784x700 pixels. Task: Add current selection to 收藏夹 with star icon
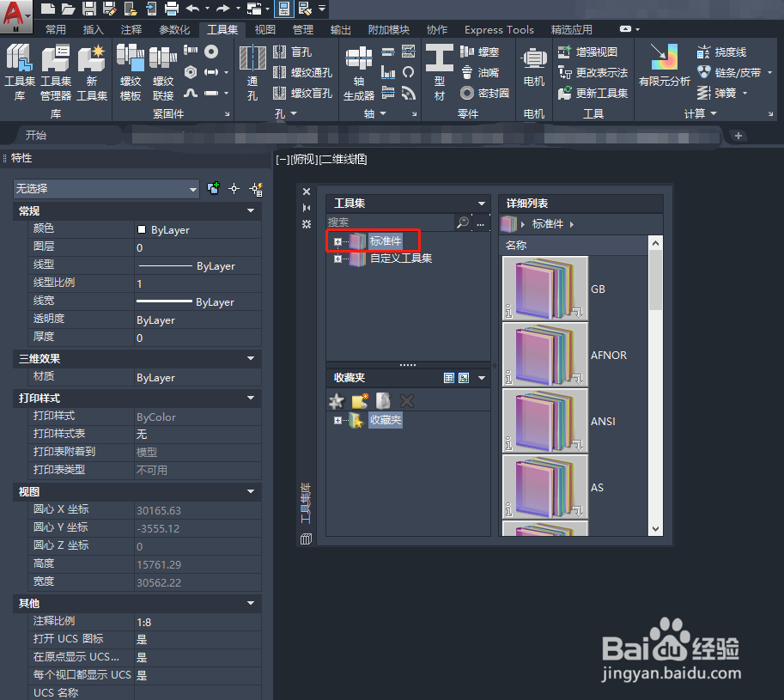[337, 401]
